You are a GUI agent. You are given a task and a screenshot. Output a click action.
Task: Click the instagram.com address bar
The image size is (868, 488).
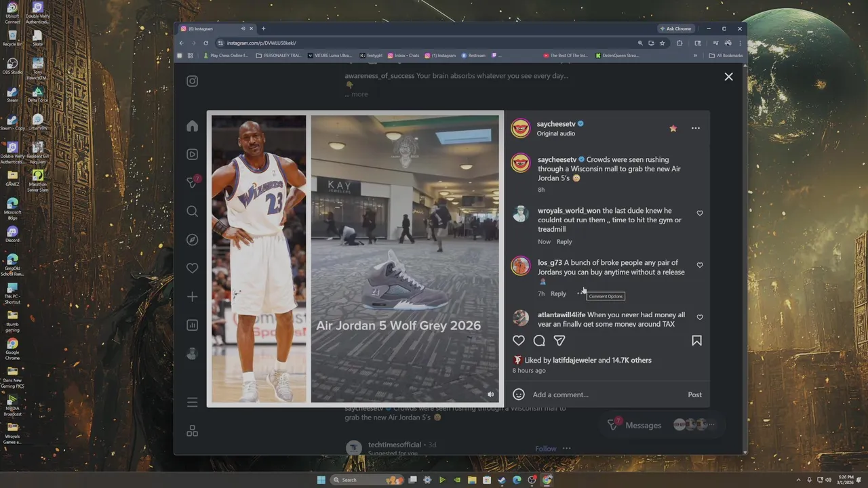pos(424,43)
